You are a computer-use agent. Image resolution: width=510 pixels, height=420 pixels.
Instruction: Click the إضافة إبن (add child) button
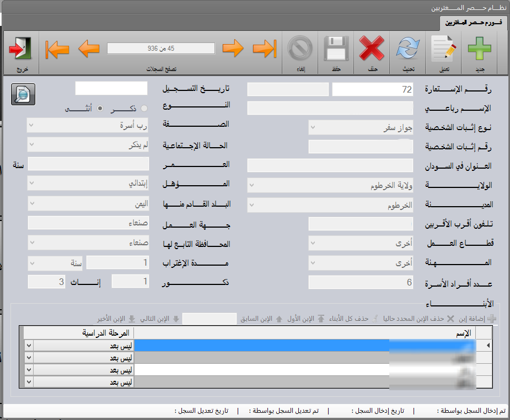(476, 319)
